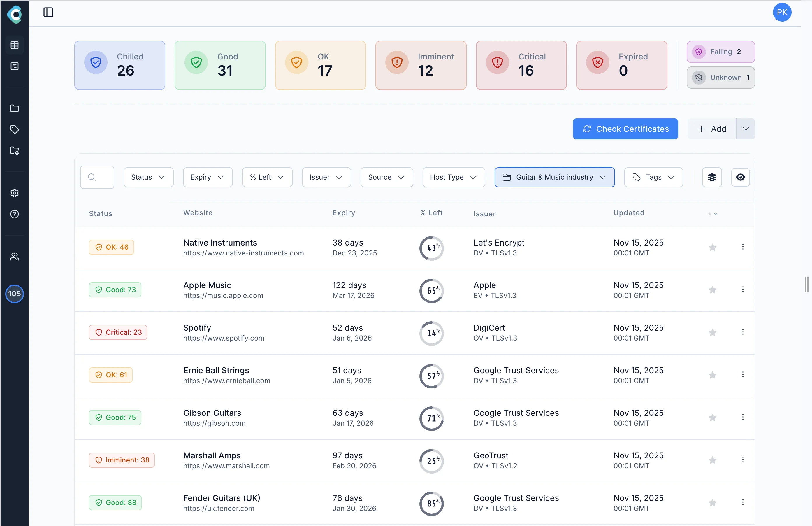
Task: Expand the Issuer filter dropdown
Action: tap(326, 177)
